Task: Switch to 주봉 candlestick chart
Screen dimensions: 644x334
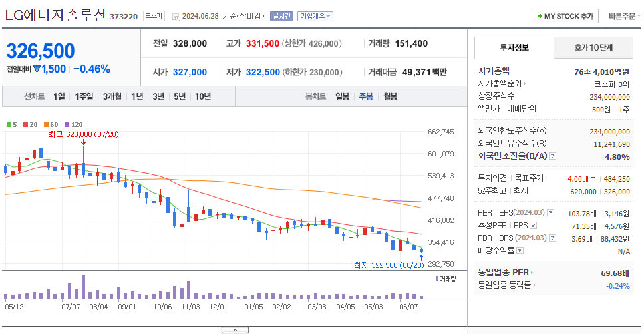Action: pyautogui.click(x=366, y=97)
